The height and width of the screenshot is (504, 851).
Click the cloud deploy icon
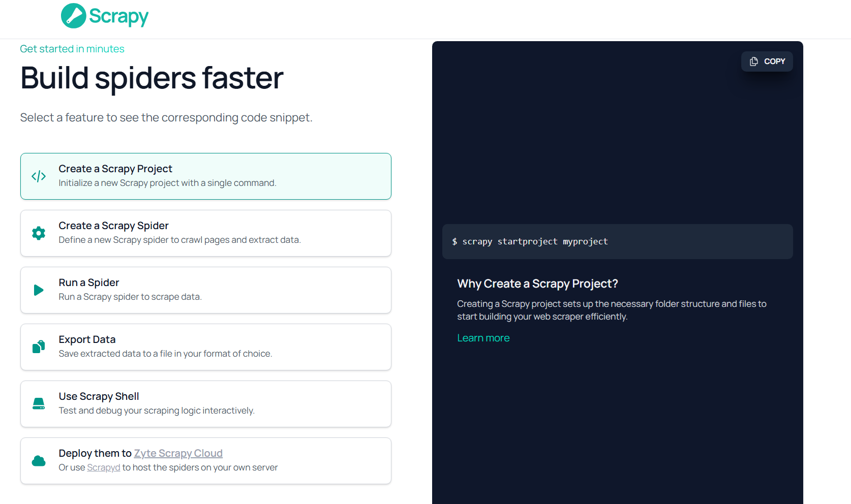tap(39, 461)
